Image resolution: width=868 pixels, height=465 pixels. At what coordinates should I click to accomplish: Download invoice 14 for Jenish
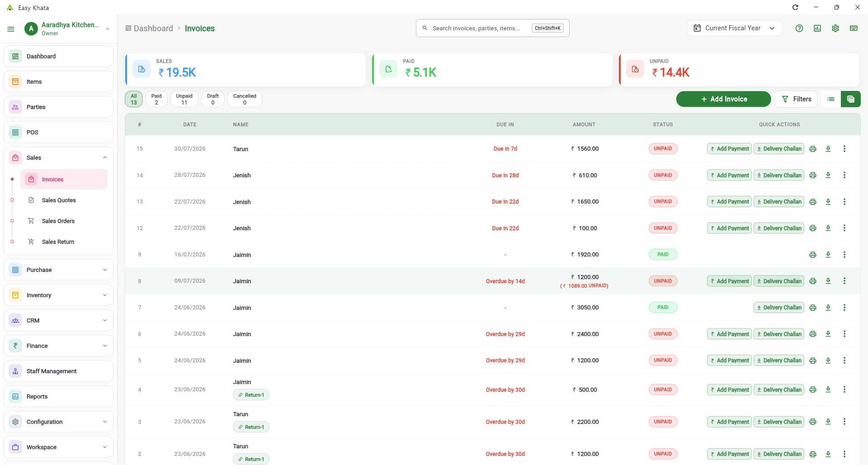pos(828,175)
